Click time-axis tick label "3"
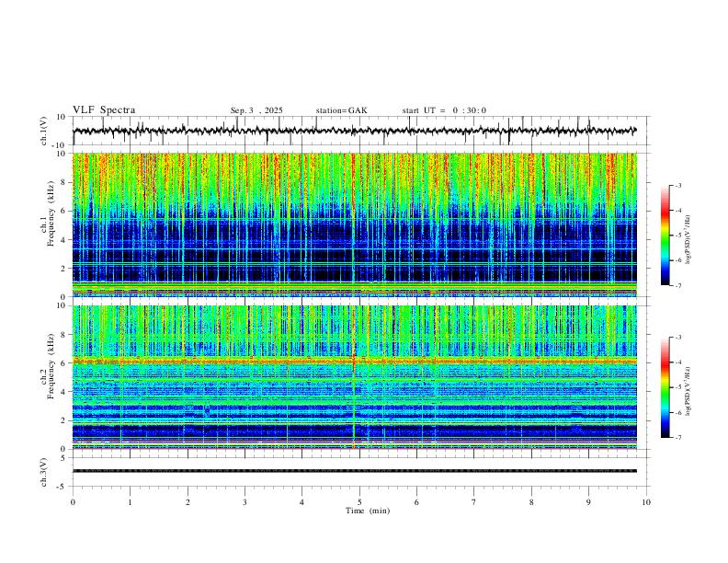Viewport: 728px width, 563px height. (x=245, y=502)
